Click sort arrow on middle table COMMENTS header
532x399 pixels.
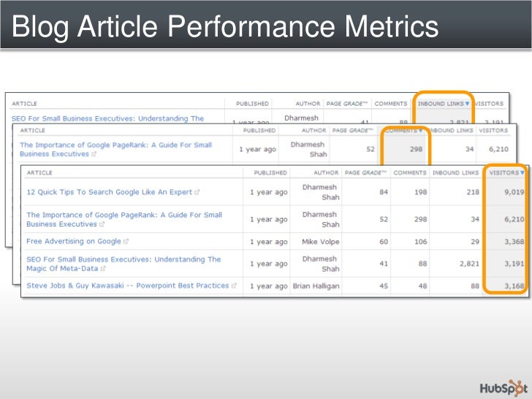coord(420,131)
